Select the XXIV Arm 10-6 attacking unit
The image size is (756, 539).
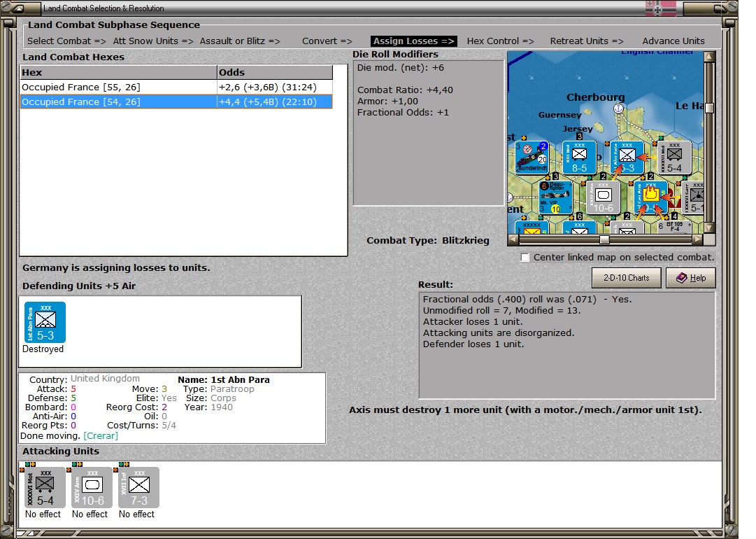[x=92, y=487]
